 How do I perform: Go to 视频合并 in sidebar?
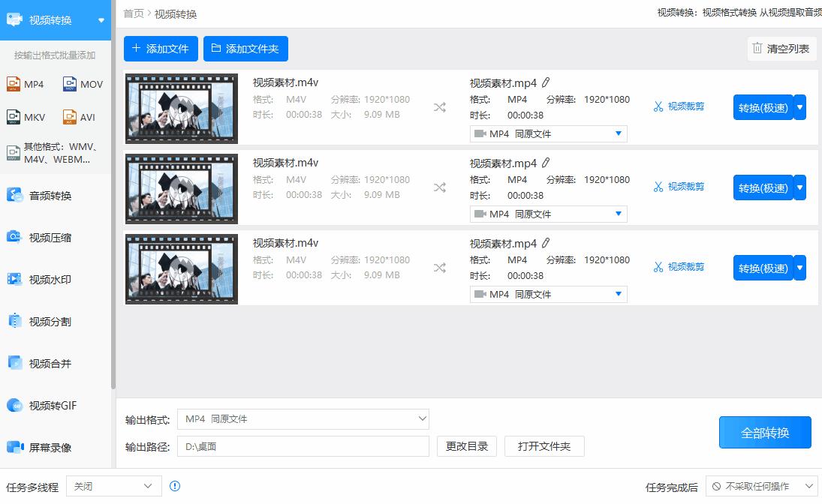50,364
